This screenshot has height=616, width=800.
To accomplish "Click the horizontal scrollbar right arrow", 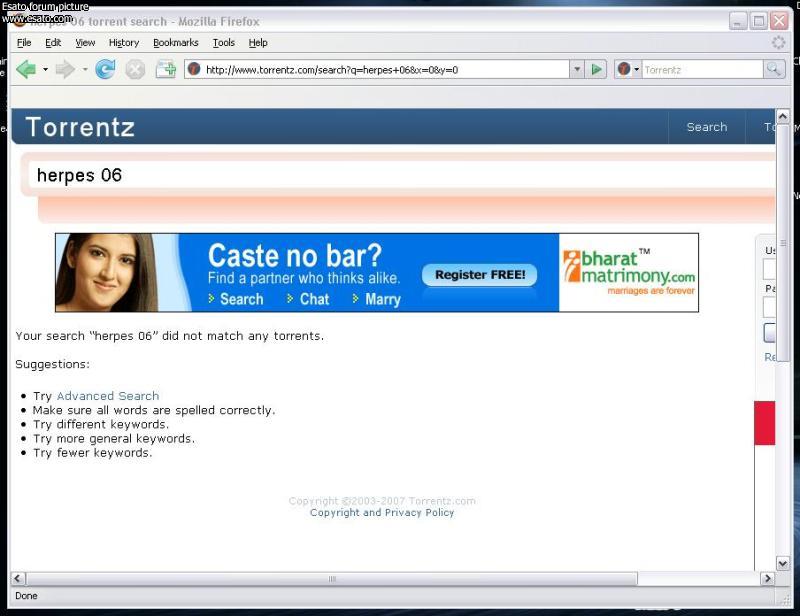I will click(767, 578).
